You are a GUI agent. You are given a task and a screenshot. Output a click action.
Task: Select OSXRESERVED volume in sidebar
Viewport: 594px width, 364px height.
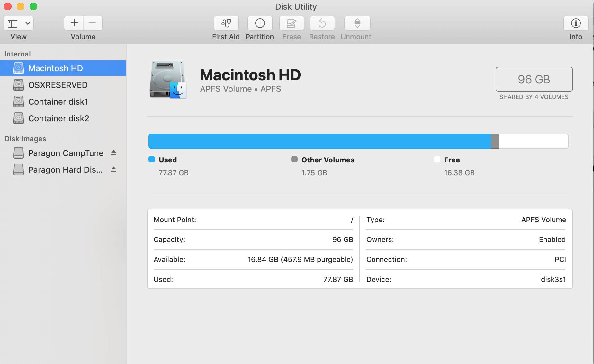click(63, 85)
